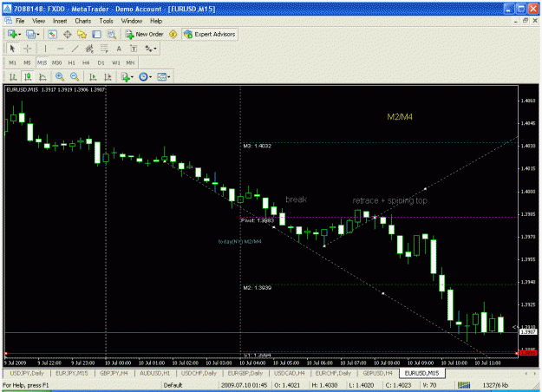Screen dimensions: 542x392
Task: Open the Profiles toolbar button
Action: point(30,34)
